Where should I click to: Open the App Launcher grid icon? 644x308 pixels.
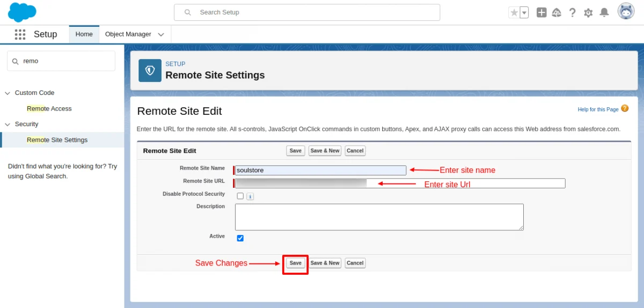[20, 34]
